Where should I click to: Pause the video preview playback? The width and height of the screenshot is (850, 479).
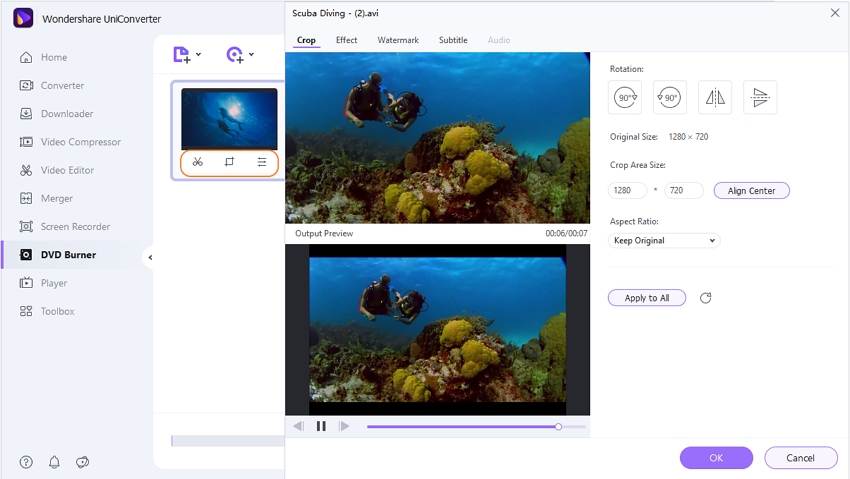(321, 426)
